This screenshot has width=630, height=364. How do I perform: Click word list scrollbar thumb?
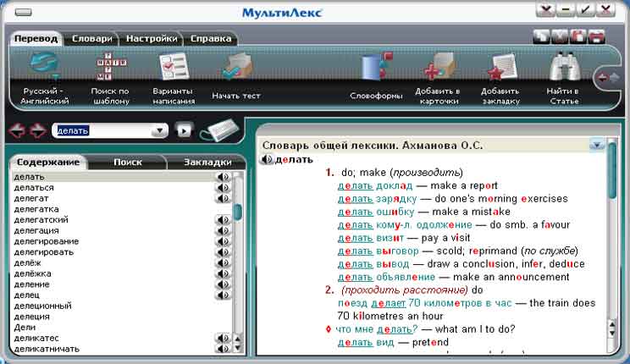point(238,212)
